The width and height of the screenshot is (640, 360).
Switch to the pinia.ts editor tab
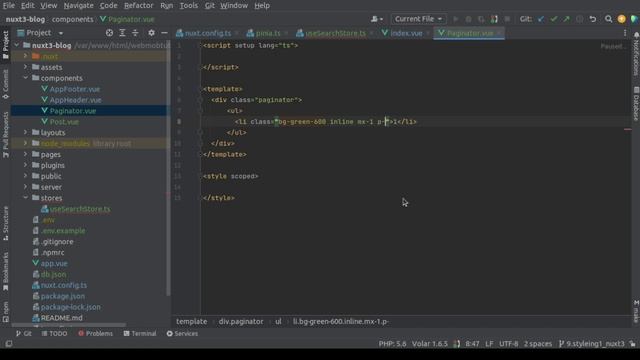tap(268, 33)
